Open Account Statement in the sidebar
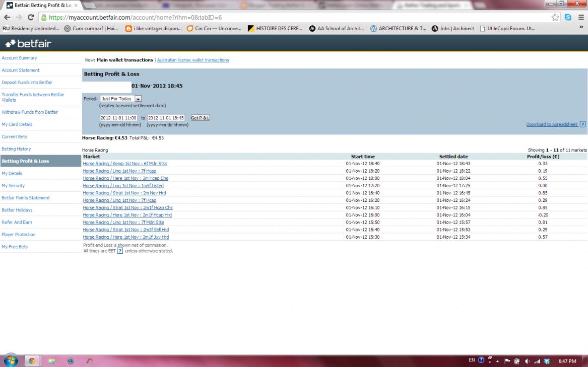 [21, 70]
